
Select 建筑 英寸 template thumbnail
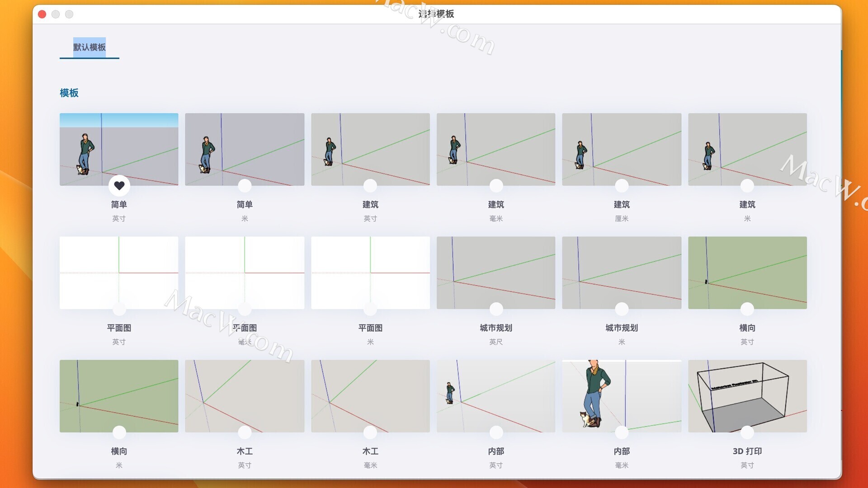(370, 149)
